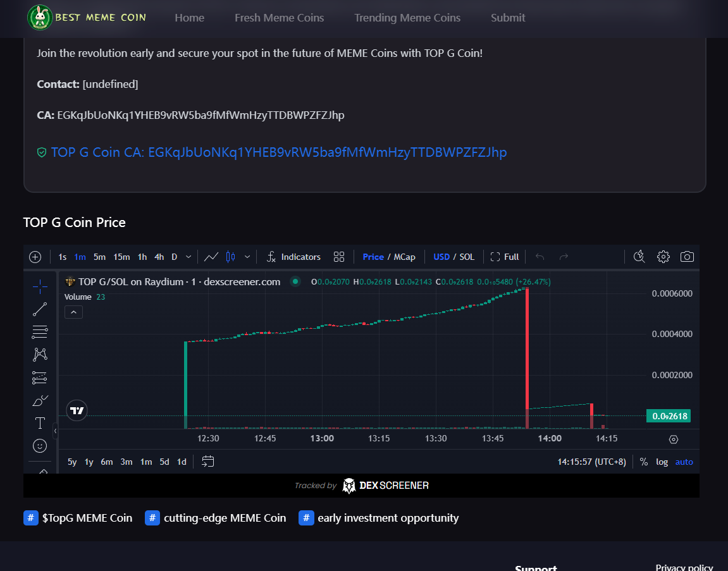Viewport: 728px width, 571px height.
Task: Collapse the Volume indicator legend arrow
Action: 74,312
